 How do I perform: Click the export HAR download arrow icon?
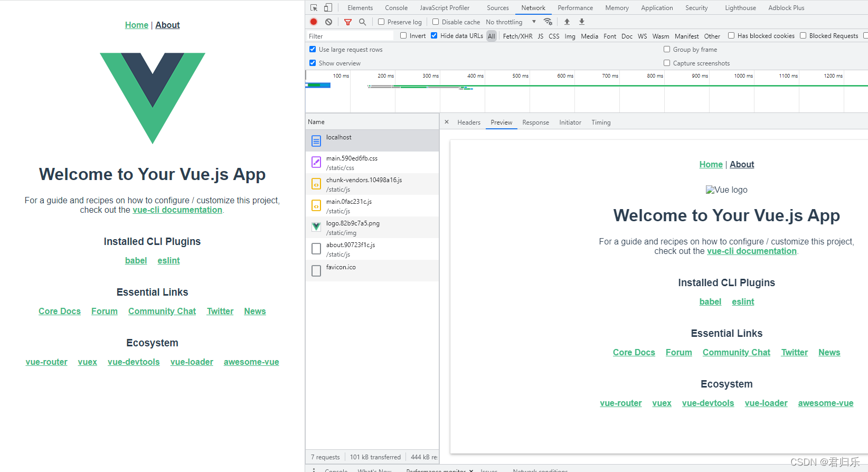pyautogui.click(x=582, y=22)
